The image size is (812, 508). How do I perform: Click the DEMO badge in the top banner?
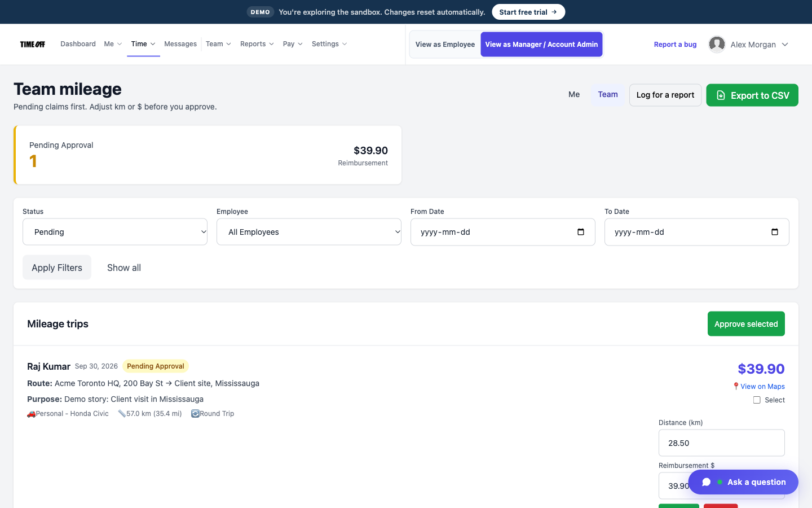tap(261, 12)
